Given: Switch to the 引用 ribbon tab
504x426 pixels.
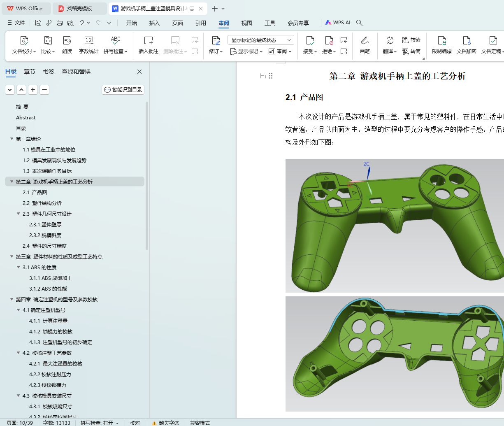Looking at the screenshot, I should click(x=201, y=23).
